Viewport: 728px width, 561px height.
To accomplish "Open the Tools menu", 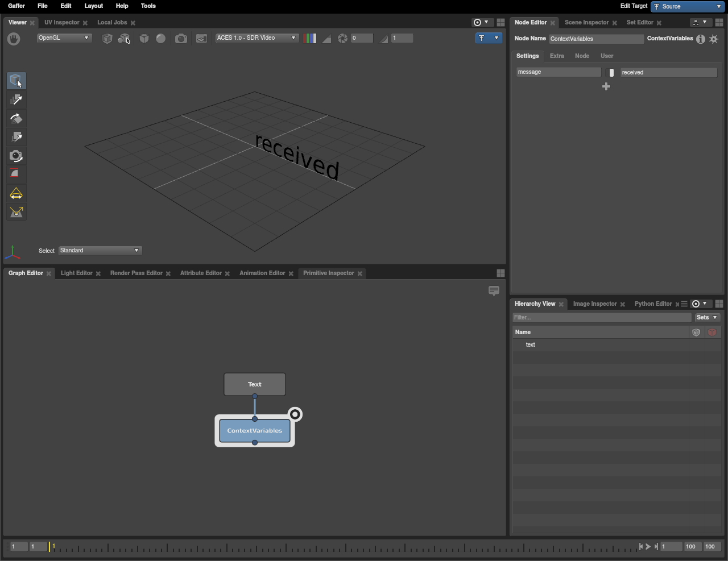I will coord(148,6).
